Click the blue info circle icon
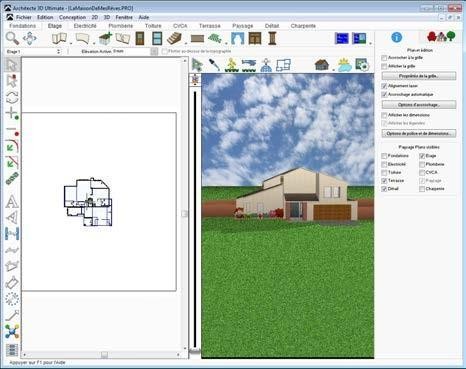The height and width of the screenshot is (369, 466). (x=396, y=37)
